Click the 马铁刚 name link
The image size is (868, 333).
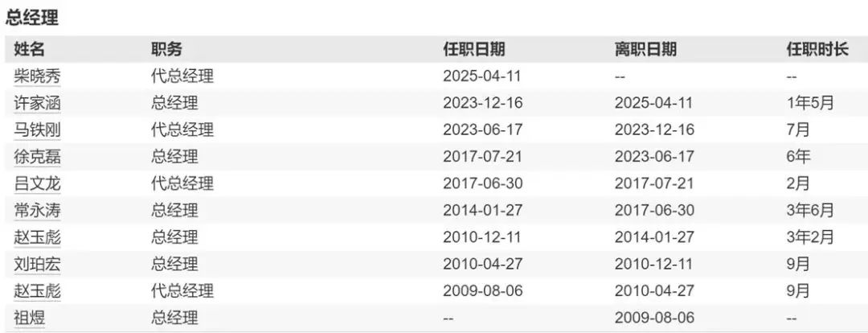(x=37, y=129)
